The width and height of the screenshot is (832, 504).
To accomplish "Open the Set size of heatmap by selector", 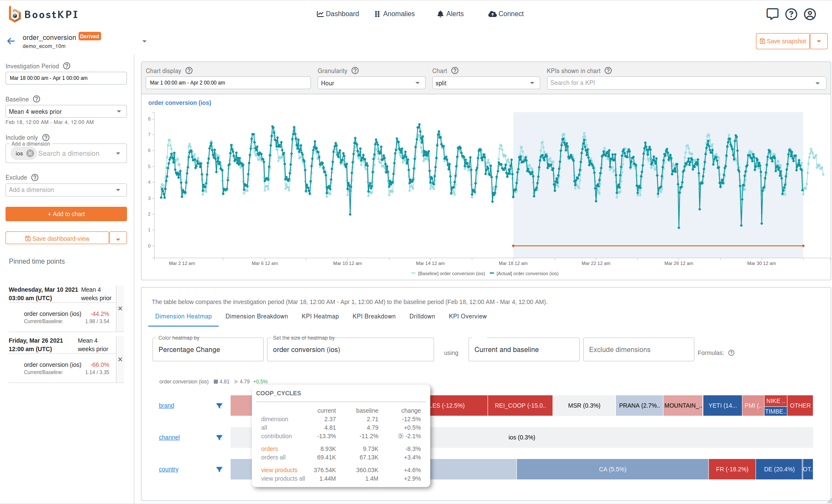I will click(350, 349).
